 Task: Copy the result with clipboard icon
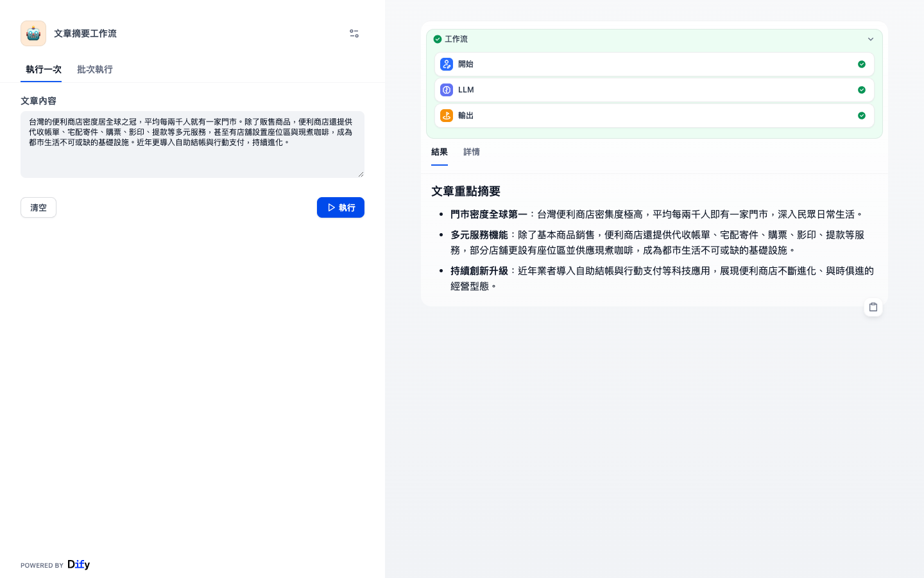click(x=873, y=307)
